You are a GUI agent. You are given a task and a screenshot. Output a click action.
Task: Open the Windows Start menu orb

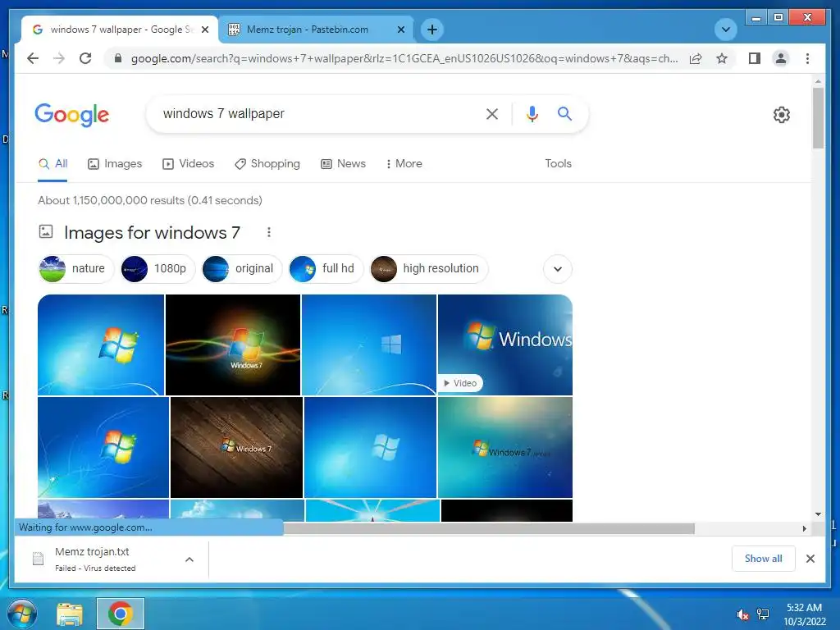tap(22, 614)
